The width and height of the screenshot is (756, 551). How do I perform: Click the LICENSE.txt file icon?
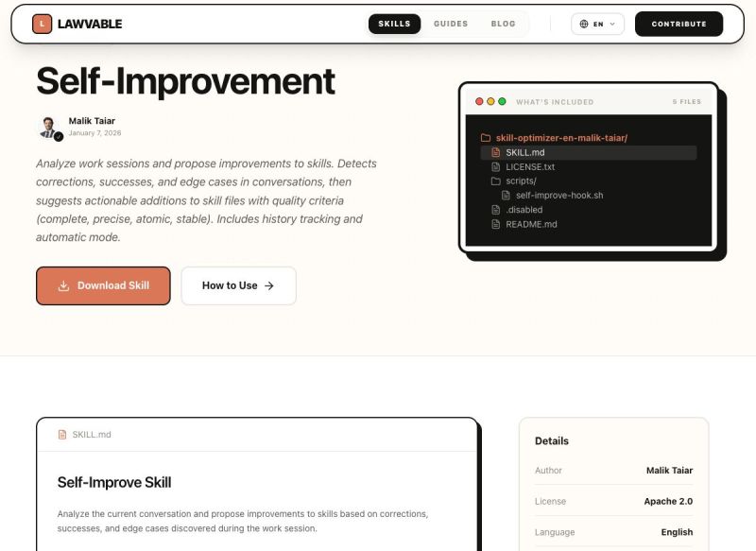(x=495, y=166)
